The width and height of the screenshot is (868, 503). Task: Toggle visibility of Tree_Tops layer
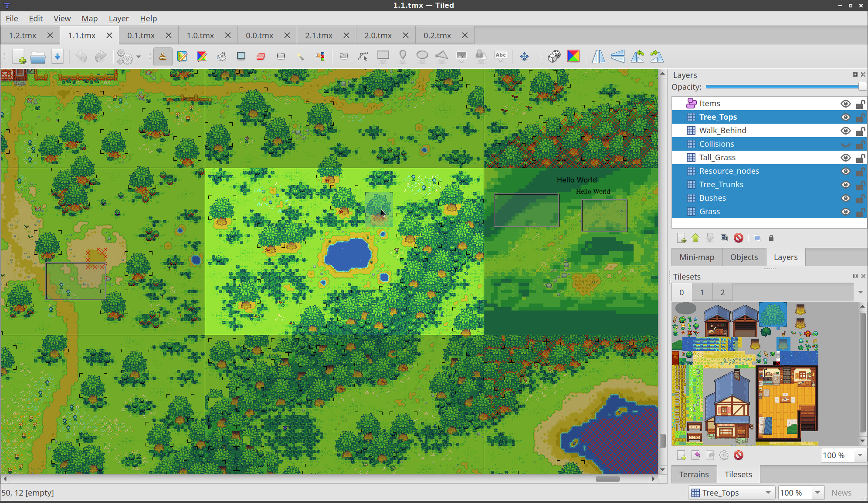(846, 117)
